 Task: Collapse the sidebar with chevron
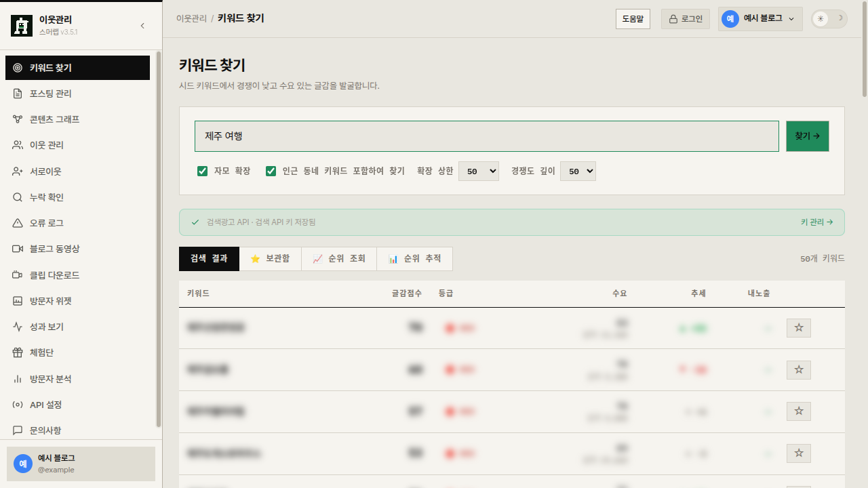pos(142,26)
